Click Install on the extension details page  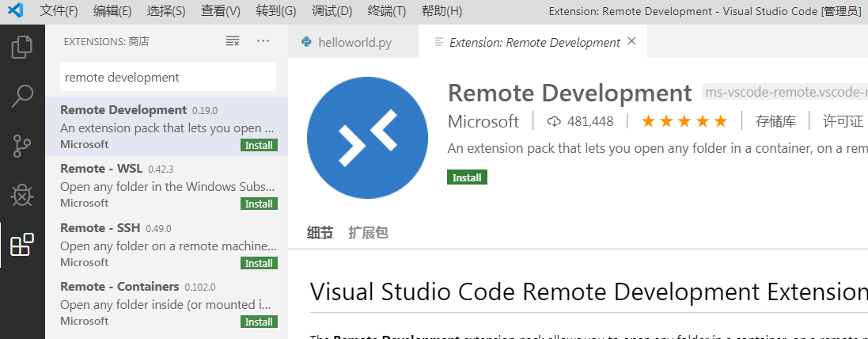pyautogui.click(x=467, y=177)
